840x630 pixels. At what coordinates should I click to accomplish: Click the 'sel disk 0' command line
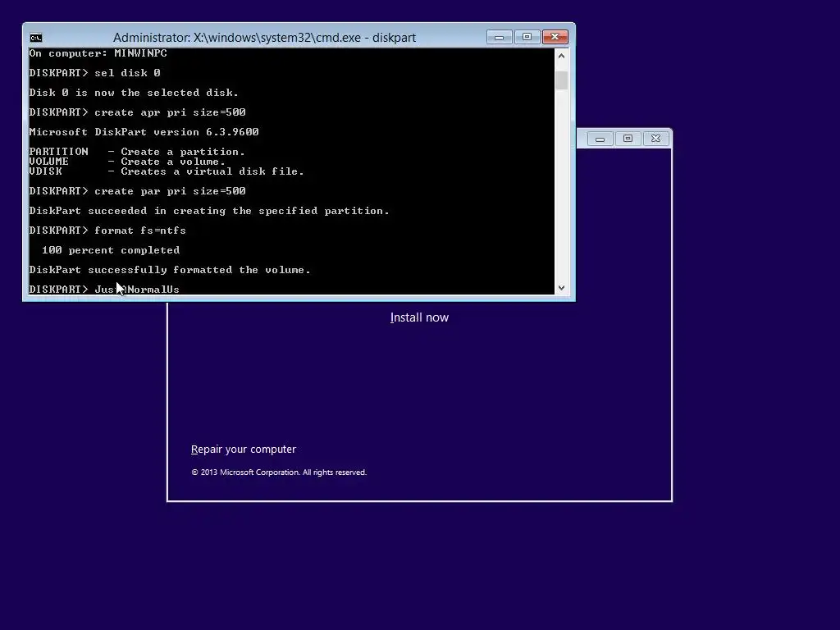click(95, 73)
